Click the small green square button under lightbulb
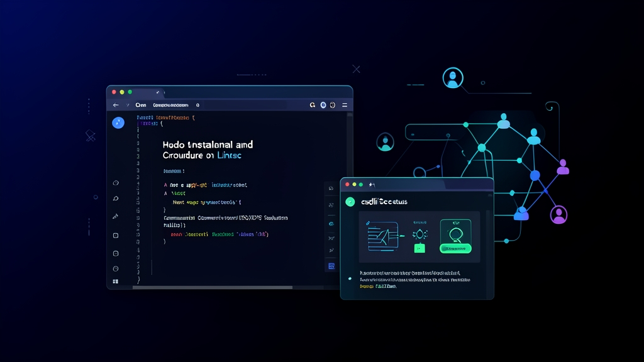The image size is (644, 362). click(x=419, y=248)
